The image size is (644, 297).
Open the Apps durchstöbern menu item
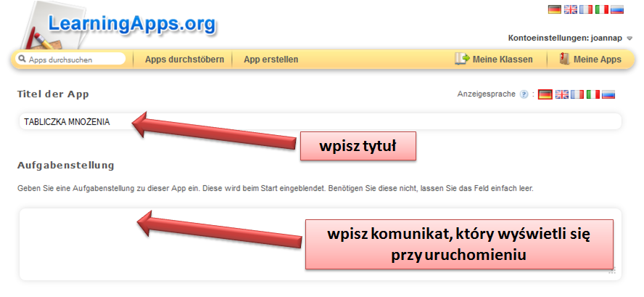point(184,60)
